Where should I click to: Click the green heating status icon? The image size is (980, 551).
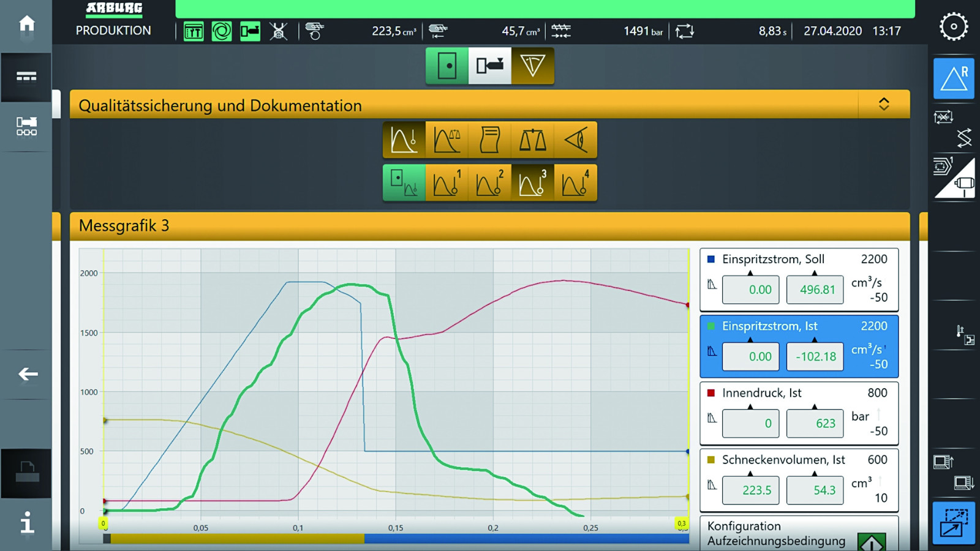(194, 31)
